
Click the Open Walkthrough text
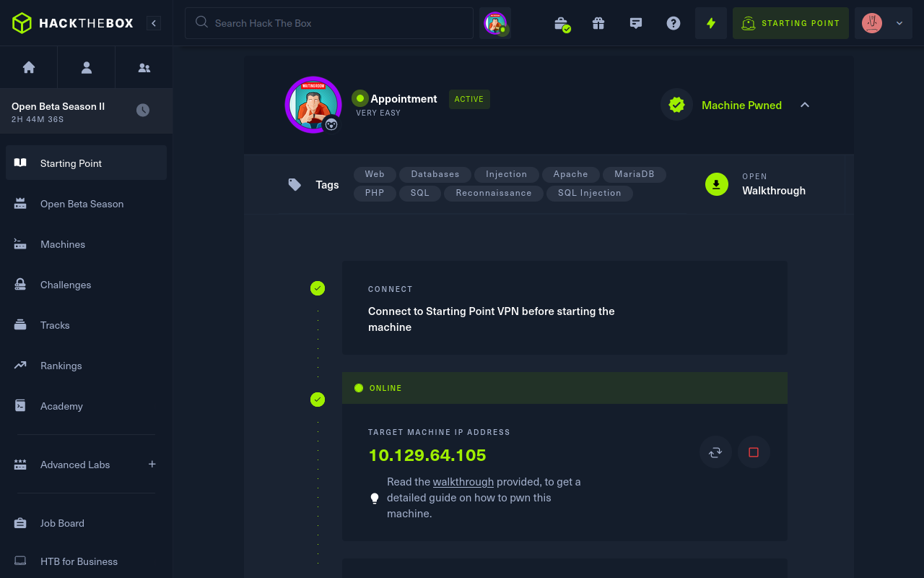pos(774,184)
